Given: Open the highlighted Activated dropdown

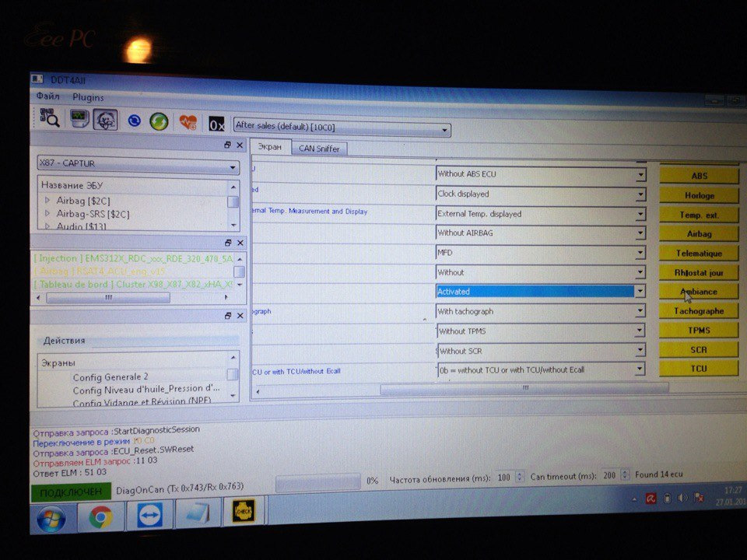Looking at the screenshot, I should [540, 292].
